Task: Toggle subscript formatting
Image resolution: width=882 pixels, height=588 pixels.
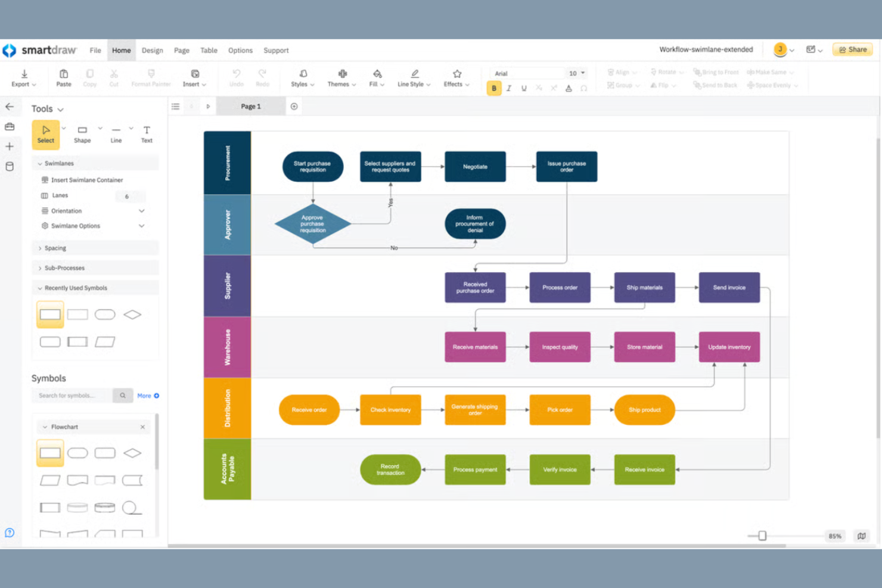Action: pyautogui.click(x=539, y=88)
